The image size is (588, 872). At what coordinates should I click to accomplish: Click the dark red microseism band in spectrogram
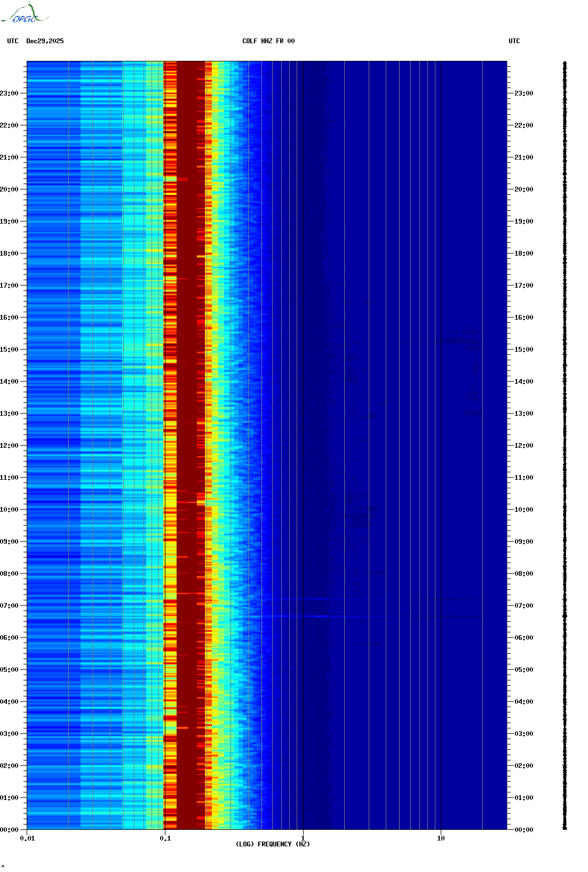(190, 427)
